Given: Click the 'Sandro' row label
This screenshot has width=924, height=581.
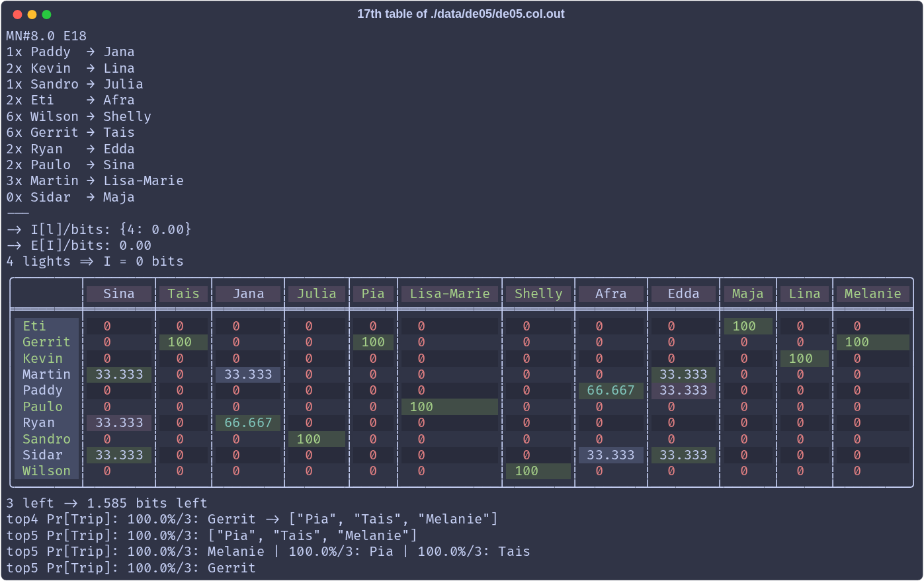Looking at the screenshot, I should [x=46, y=439].
